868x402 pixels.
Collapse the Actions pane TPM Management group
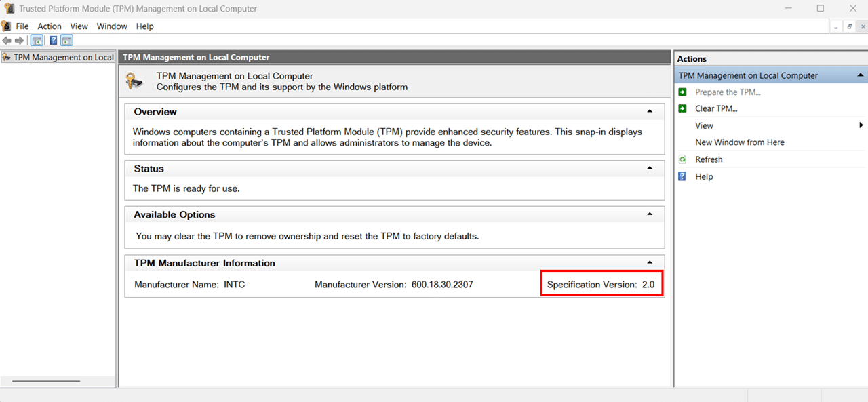tap(861, 75)
